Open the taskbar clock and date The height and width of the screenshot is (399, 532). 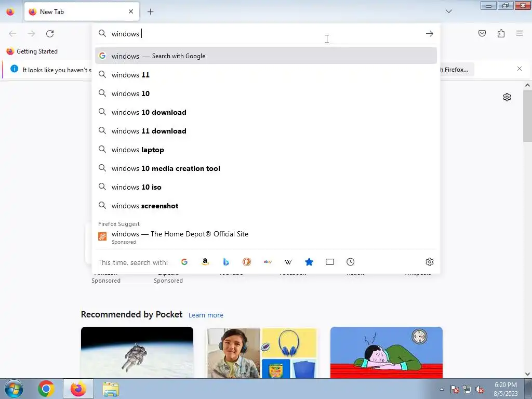pos(506,389)
